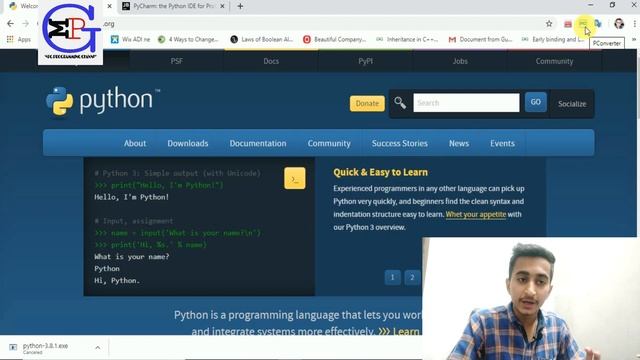
Task: Close the Welcome to Python tab
Action: 109,6
